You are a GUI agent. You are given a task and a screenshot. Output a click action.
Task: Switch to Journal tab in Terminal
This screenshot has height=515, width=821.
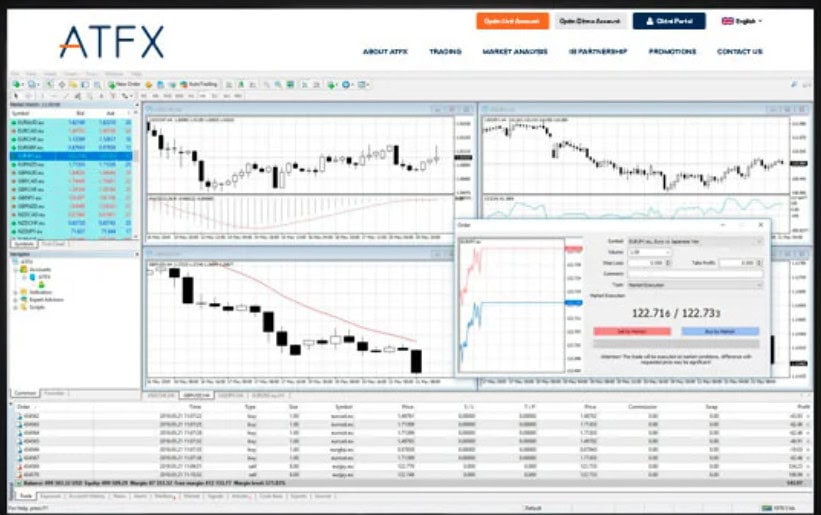click(x=323, y=496)
